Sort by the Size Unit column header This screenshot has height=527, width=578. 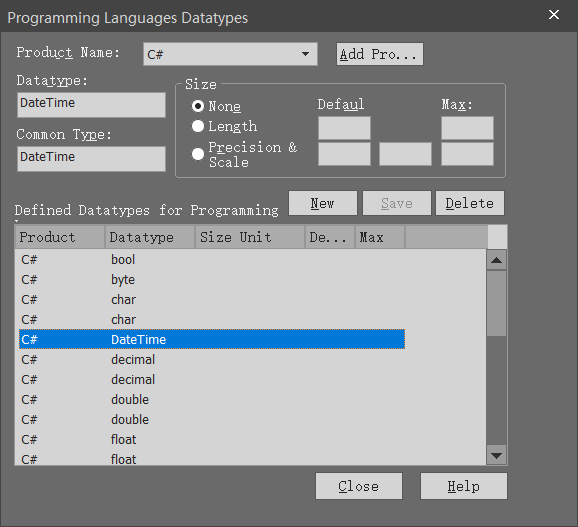pyautogui.click(x=250, y=237)
